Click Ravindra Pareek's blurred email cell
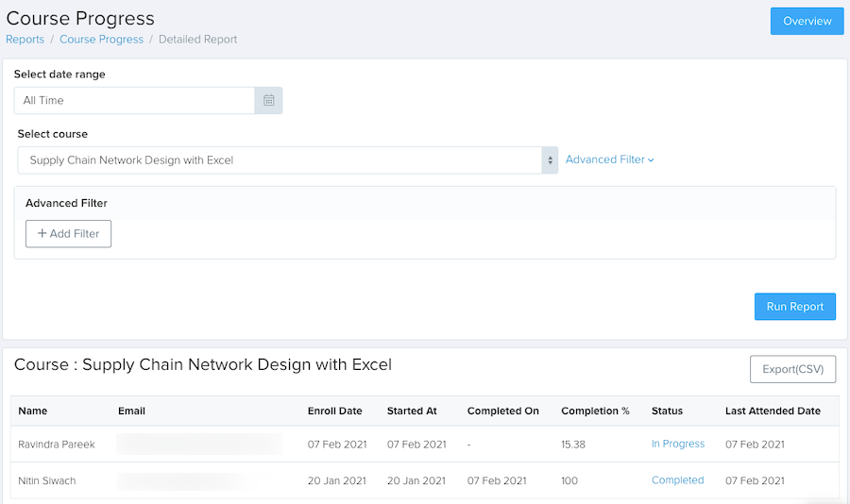Image resolution: width=850 pixels, height=504 pixels. (x=199, y=444)
